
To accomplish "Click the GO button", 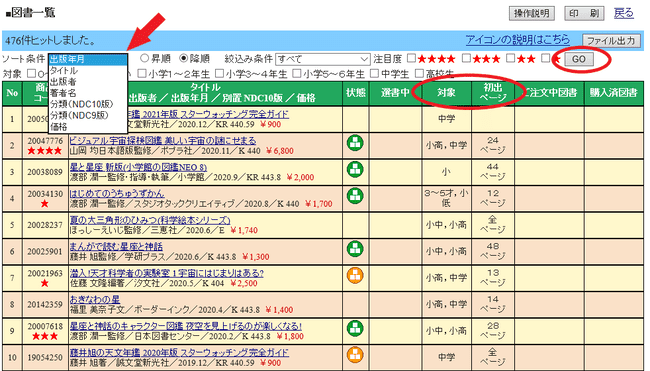I will [x=579, y=59].
